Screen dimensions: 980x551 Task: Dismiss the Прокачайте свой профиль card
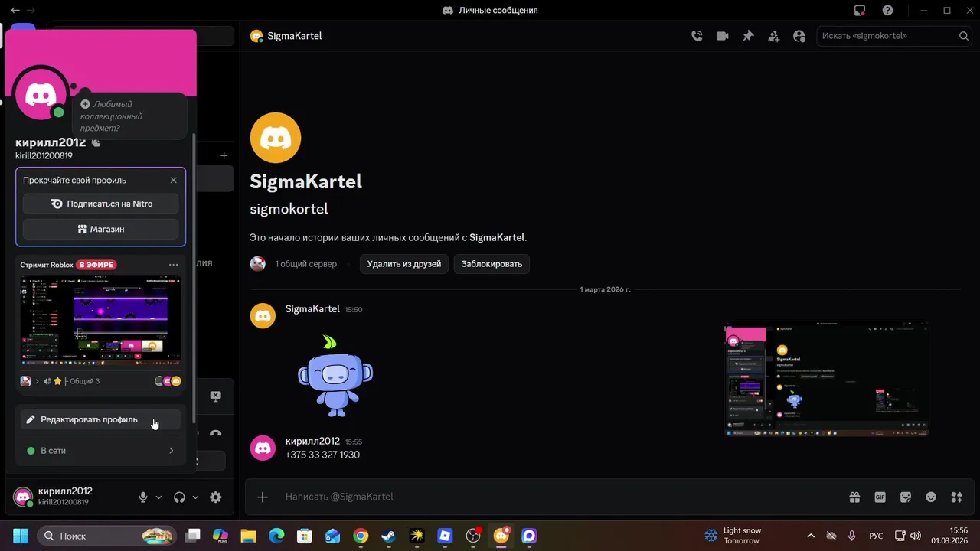click(173, 181)
